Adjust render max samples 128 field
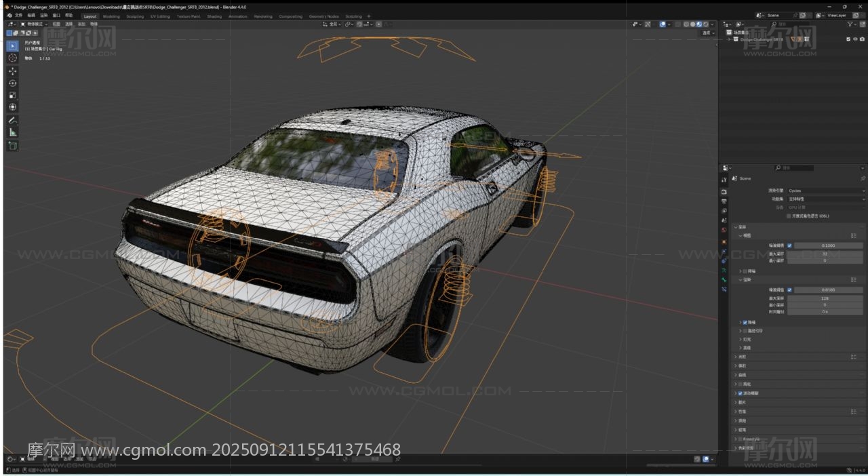868x476 pixels. [x=825, y=298]
